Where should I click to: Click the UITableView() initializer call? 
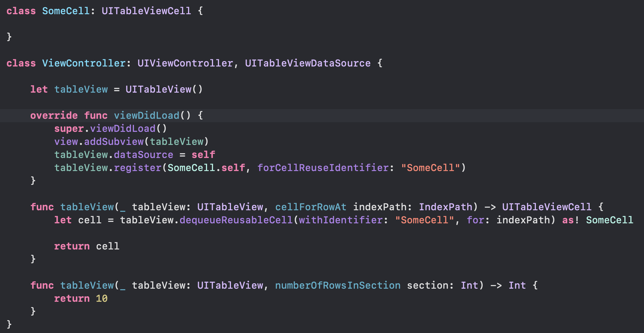164,89
